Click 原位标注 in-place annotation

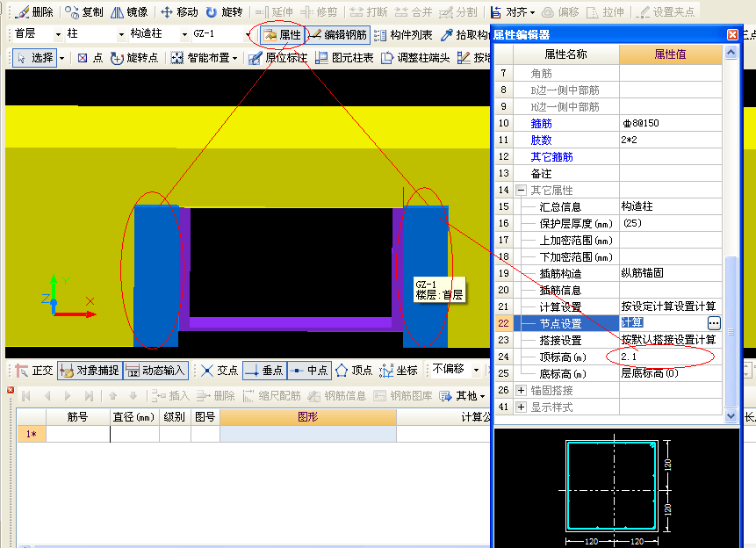click(277, 58)
